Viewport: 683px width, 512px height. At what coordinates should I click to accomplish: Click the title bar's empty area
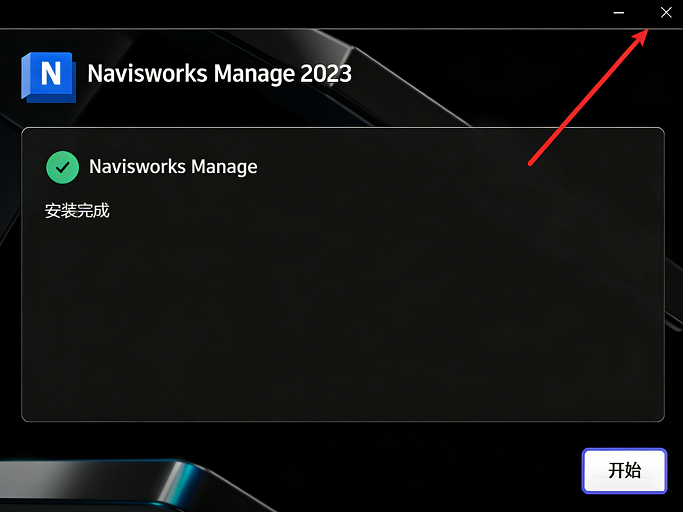point(305,13)
